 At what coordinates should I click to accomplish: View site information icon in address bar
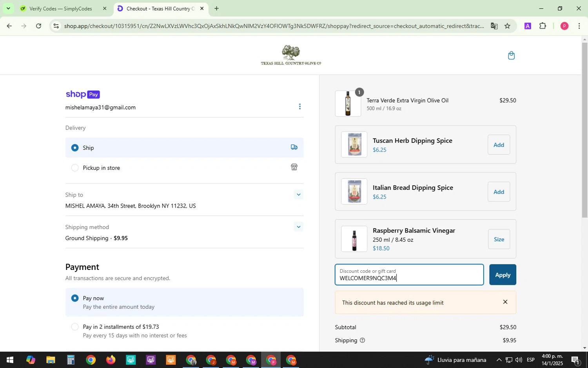coord(56,26)
